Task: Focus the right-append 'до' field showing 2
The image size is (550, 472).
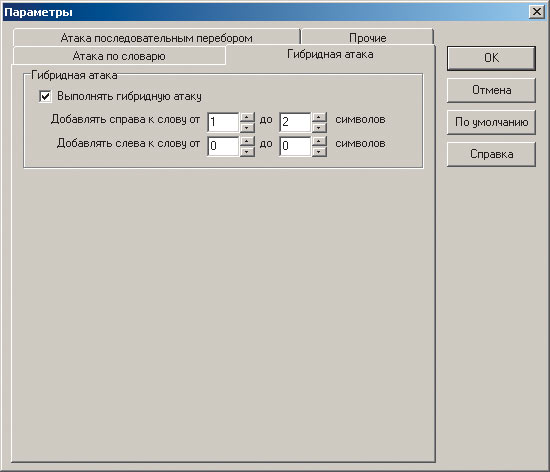Action: (295, 122)
